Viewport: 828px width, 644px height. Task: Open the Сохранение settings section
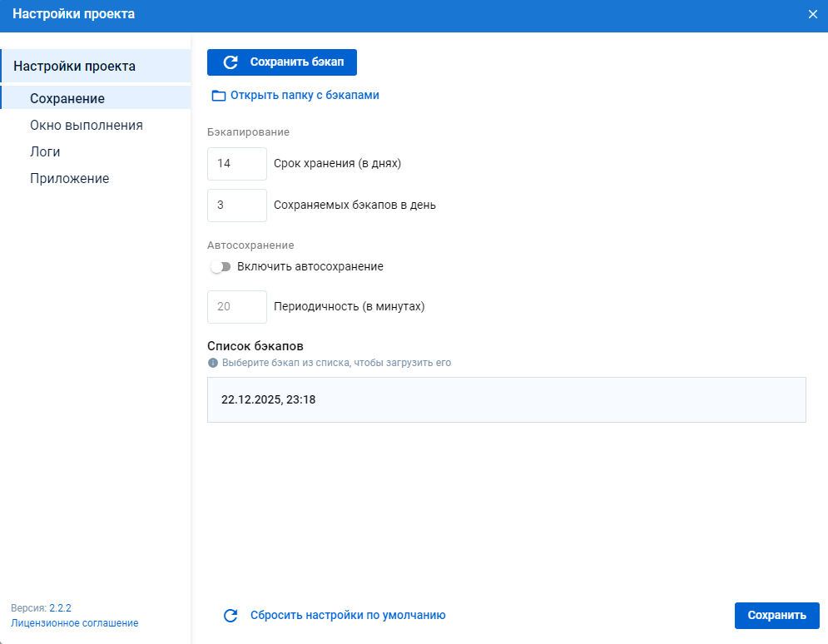(x=67, y=98)
